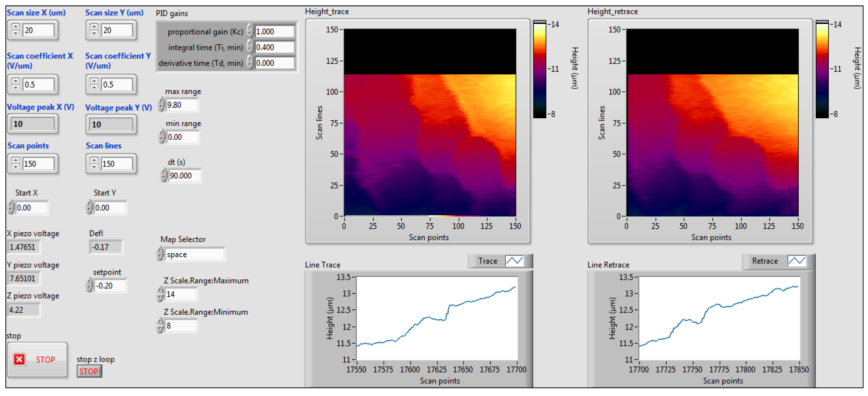Click Z Scale.Range:Maximum input field
The height and width of the screenshot is (396, 868).
(x=180, y=294)
